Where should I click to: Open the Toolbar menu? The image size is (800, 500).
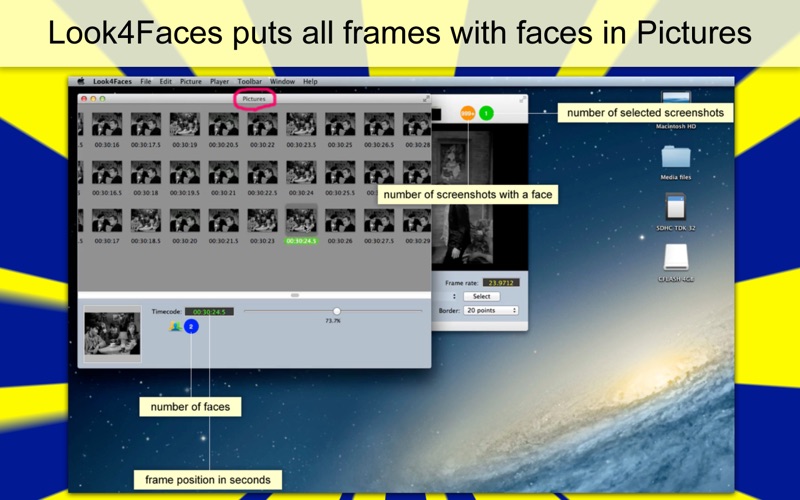click(x=249, y=81)
